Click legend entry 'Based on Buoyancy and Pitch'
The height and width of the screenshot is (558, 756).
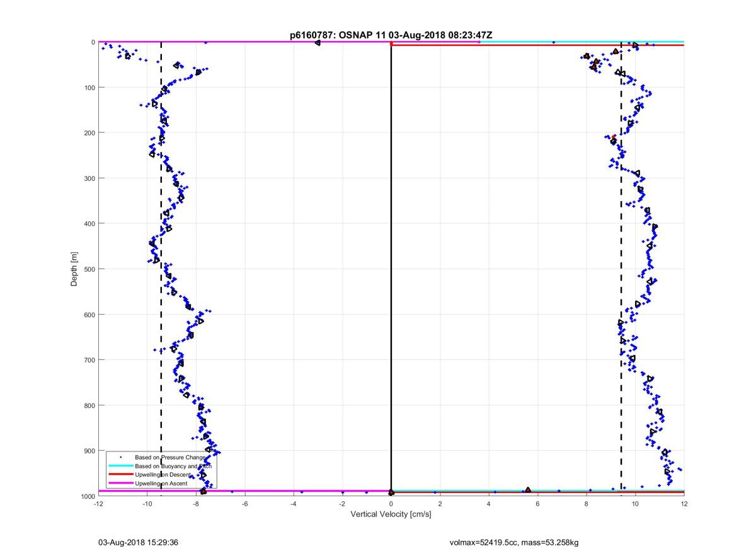tap(173, 465)
